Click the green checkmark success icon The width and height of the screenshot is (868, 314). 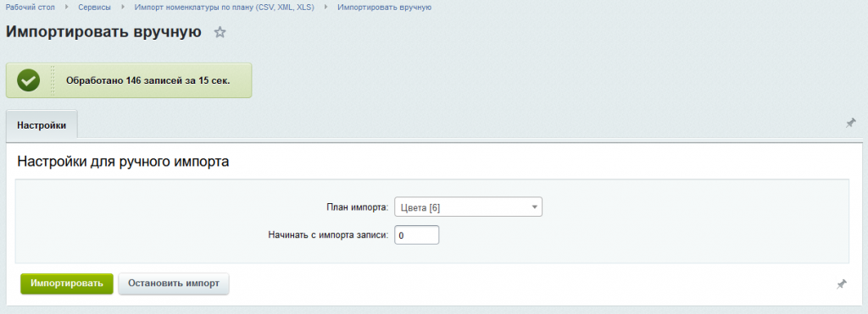pyautogui.click(x=28, y=80)
